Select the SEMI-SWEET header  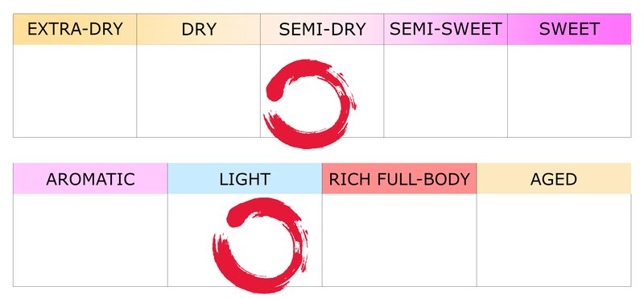coord(446,29)
